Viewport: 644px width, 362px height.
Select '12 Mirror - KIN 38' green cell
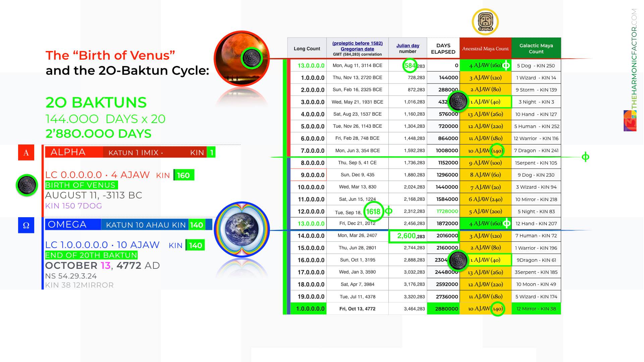(536, 309)
